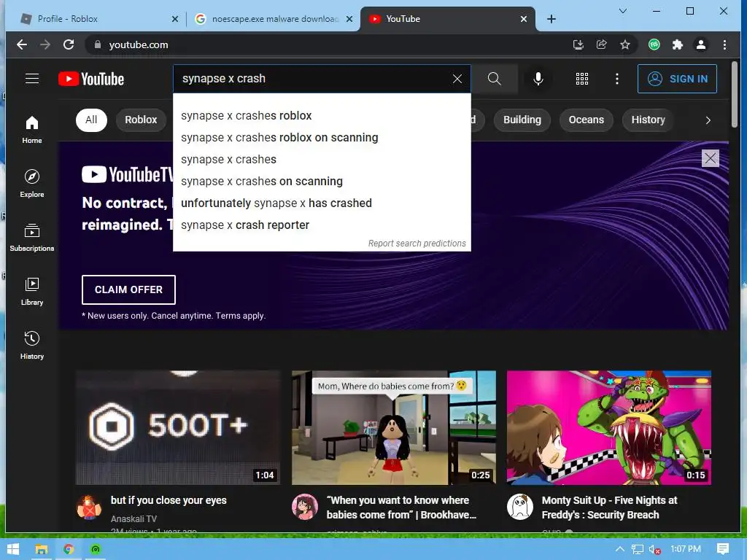Open the Extensions puzzle piece menu
The width and height of the screenshot is (747, 560).
pyautogui.click(x=678, y=44)
